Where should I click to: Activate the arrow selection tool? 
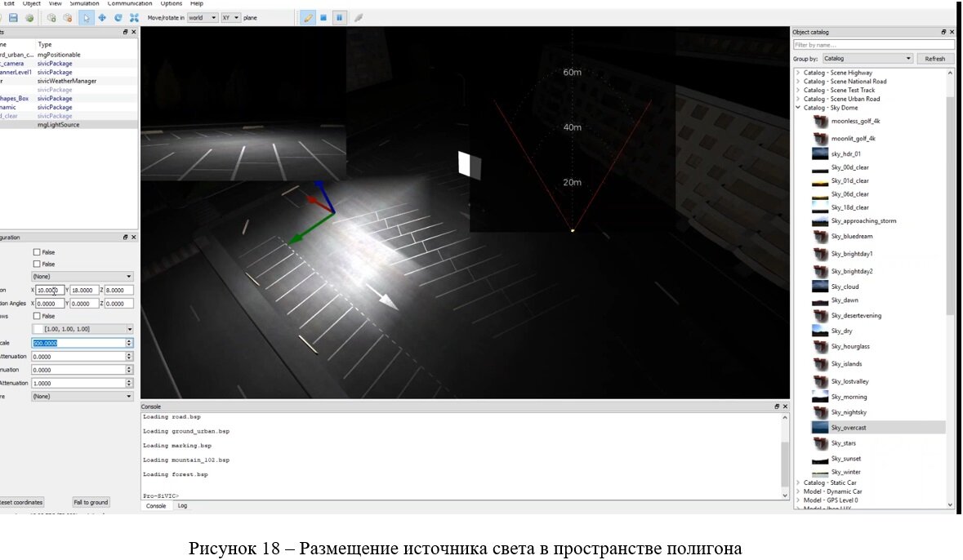pyautogui.click(x=86, y=18)
